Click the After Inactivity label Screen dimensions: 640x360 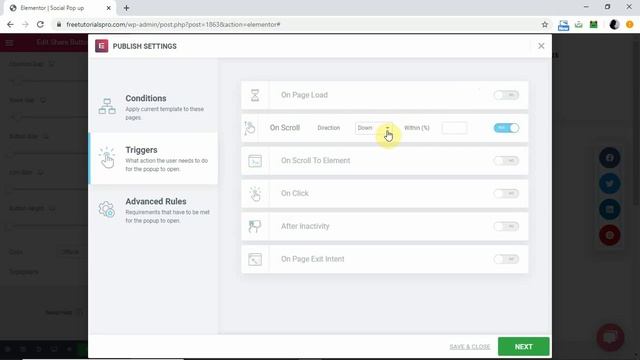pos(305,226)
